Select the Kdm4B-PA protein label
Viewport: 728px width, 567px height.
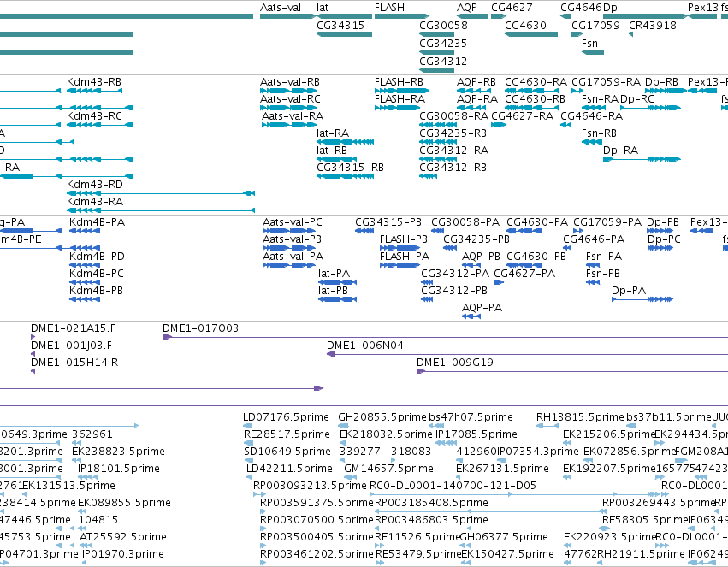click(x=97, y=222)
